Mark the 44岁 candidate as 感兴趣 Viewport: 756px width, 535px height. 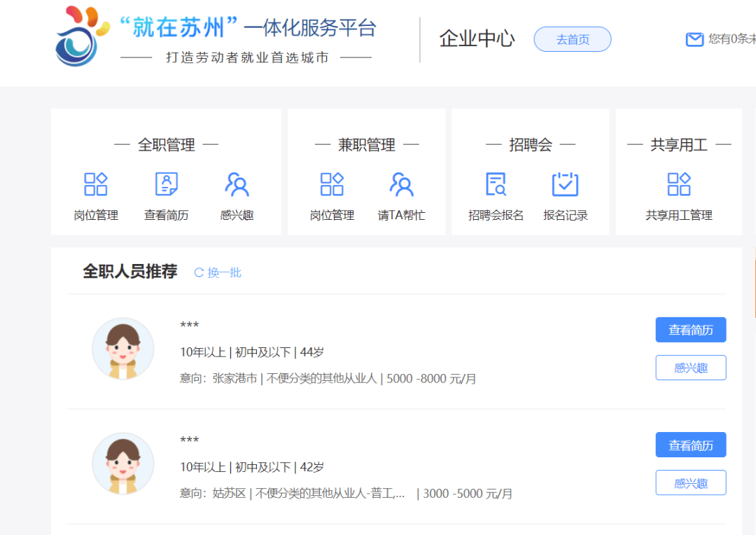(690, 368)
